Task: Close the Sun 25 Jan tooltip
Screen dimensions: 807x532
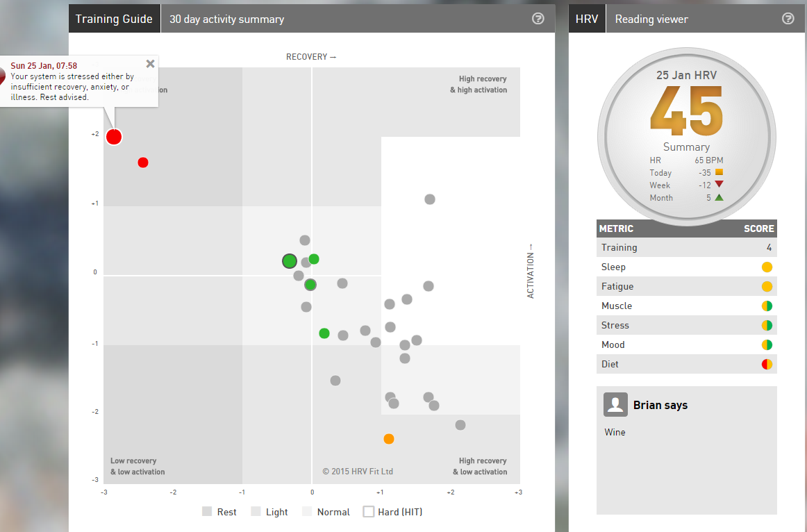Action: (150, 64)
